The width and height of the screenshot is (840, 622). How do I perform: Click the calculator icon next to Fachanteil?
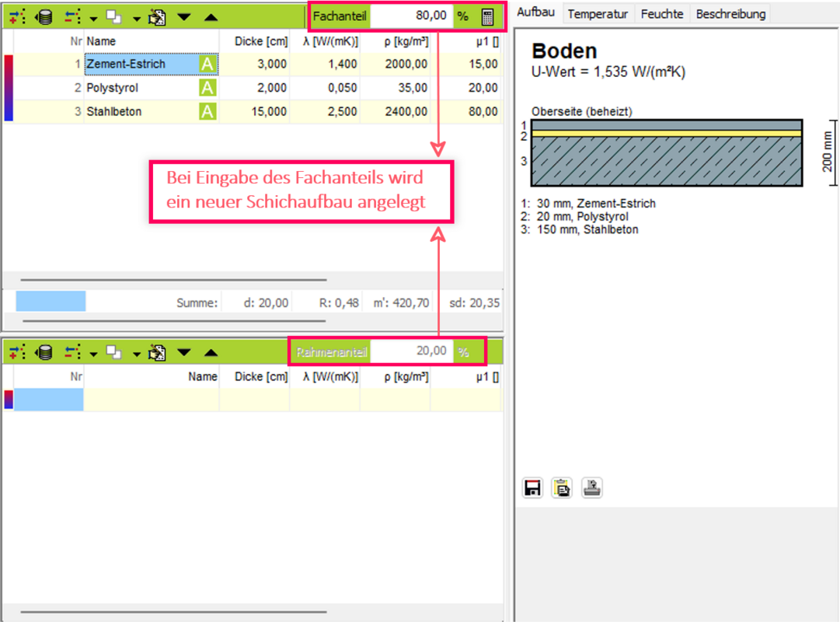tap(487, 16)
